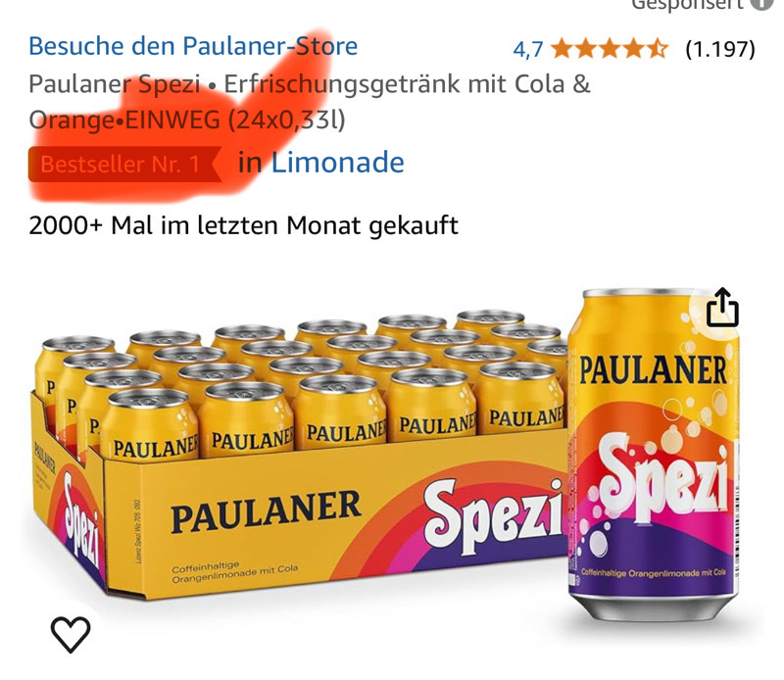Tap the heart icon to add to wishlist
784x680 pixels.
click(71, 635)
